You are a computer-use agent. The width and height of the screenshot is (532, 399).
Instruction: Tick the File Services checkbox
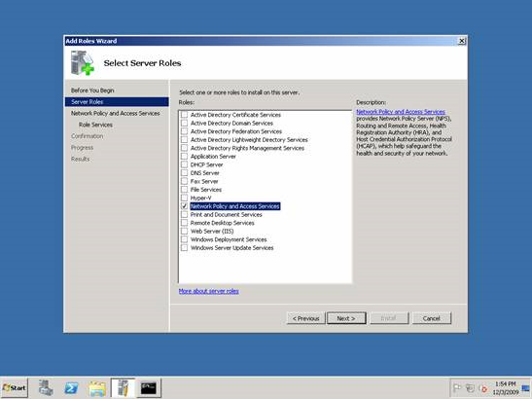pyautogui.click(x=184, y=190)
